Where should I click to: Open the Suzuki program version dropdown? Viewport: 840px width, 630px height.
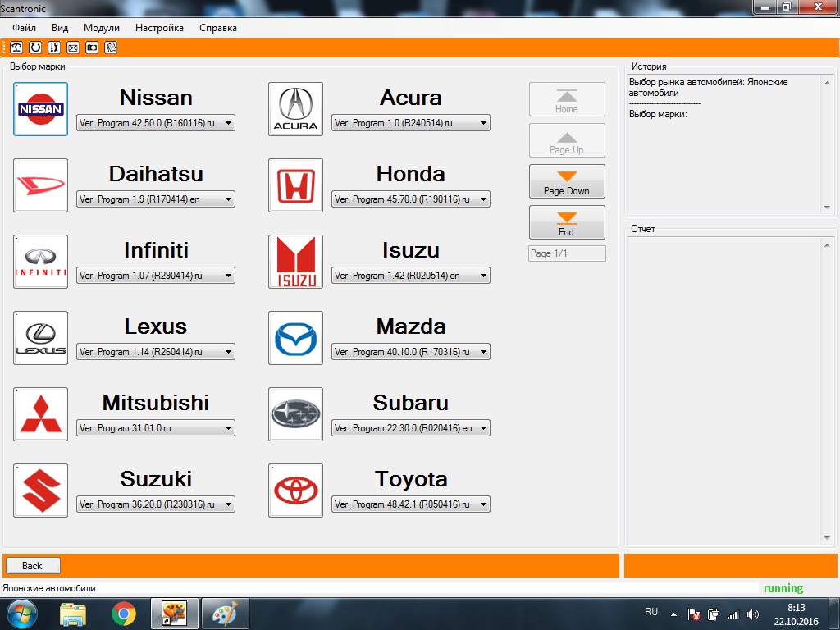[156, 504]
